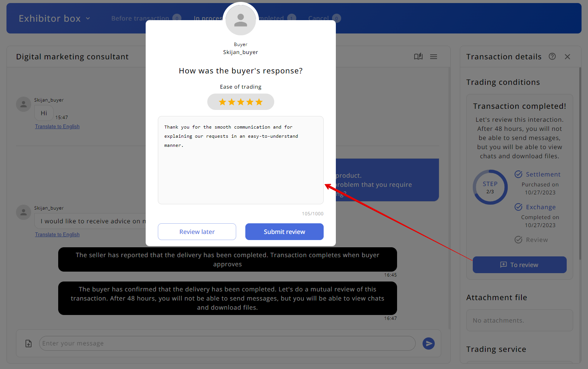
Task: Submit the buyer review
Action: (284, 232)
